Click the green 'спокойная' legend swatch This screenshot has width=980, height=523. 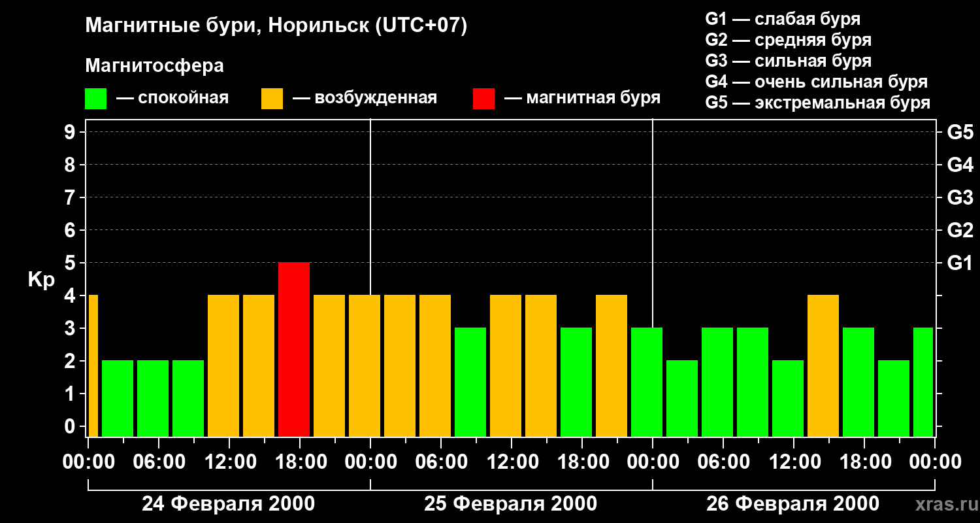click(x=95, y=99)
